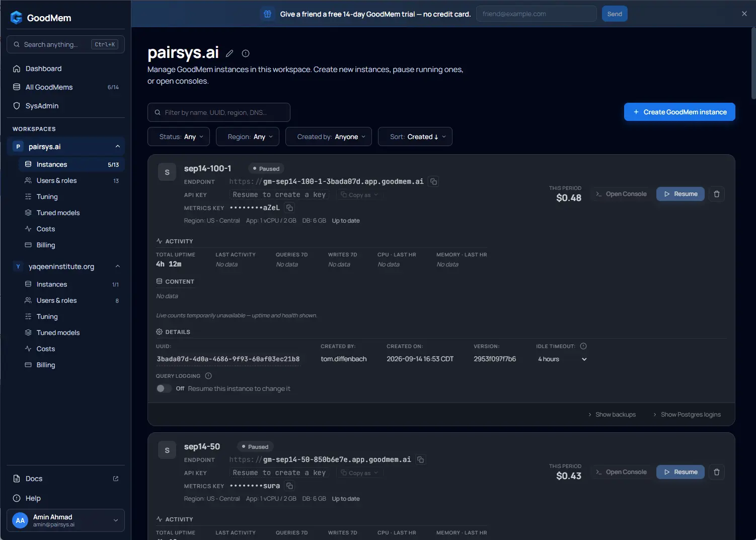Viewport: 756px width, 540px height.
Task: Delete the sep14-50 instance via trash icon
Action: pyautogui.click(x=717, y=472)
